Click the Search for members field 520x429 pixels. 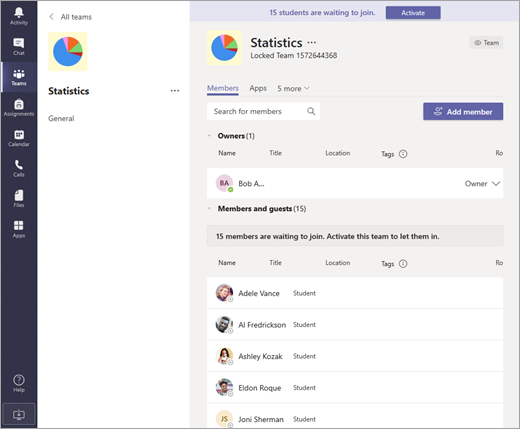coord(263,111)
